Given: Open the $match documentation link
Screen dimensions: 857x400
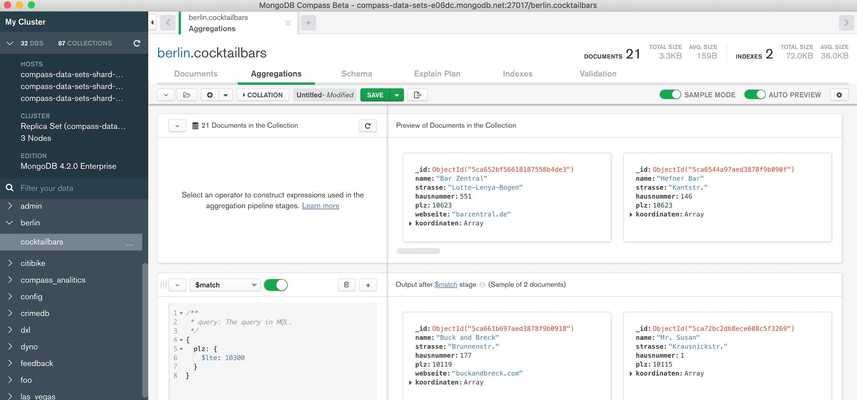Looking at the screenshot, I should coord(445,285).
